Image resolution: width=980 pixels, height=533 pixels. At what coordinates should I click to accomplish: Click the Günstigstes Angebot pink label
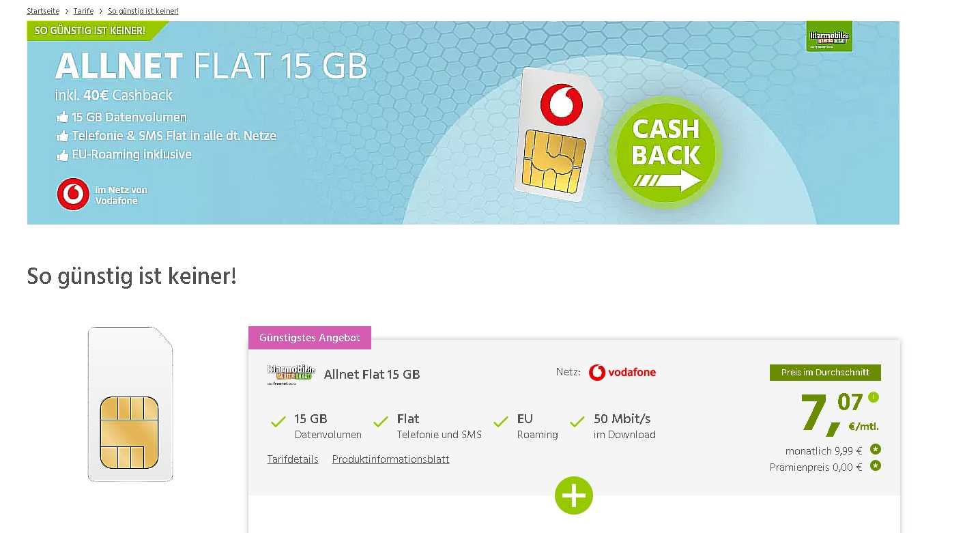click(310, 338)
